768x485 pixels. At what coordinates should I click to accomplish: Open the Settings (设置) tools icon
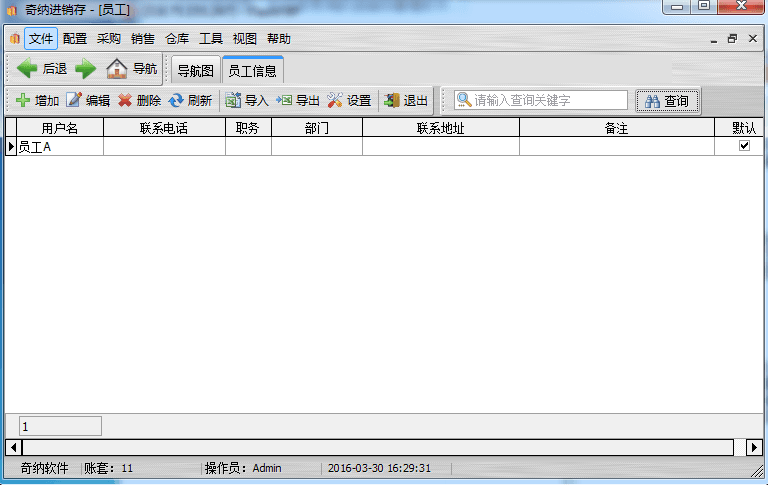pos(335,101)
